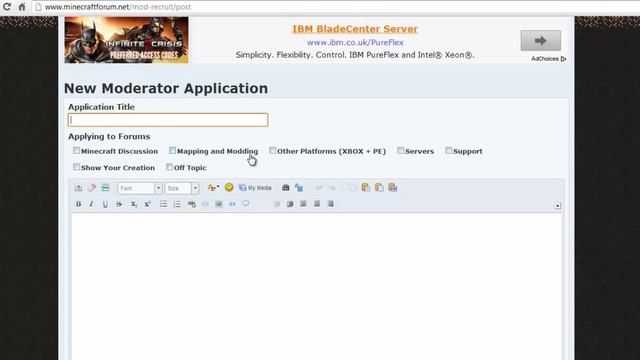Align text with the last alignment icon

tap(331, 204)
